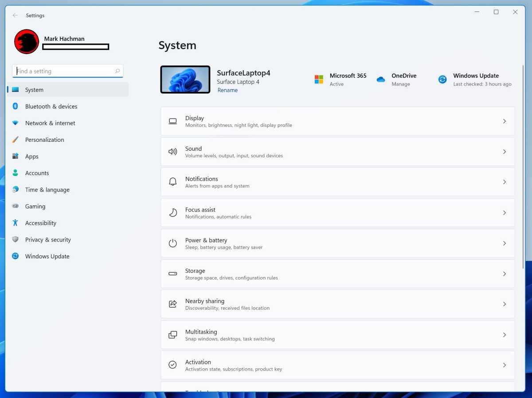
Task: Check Windows Update last checked status
Action: 482,84
